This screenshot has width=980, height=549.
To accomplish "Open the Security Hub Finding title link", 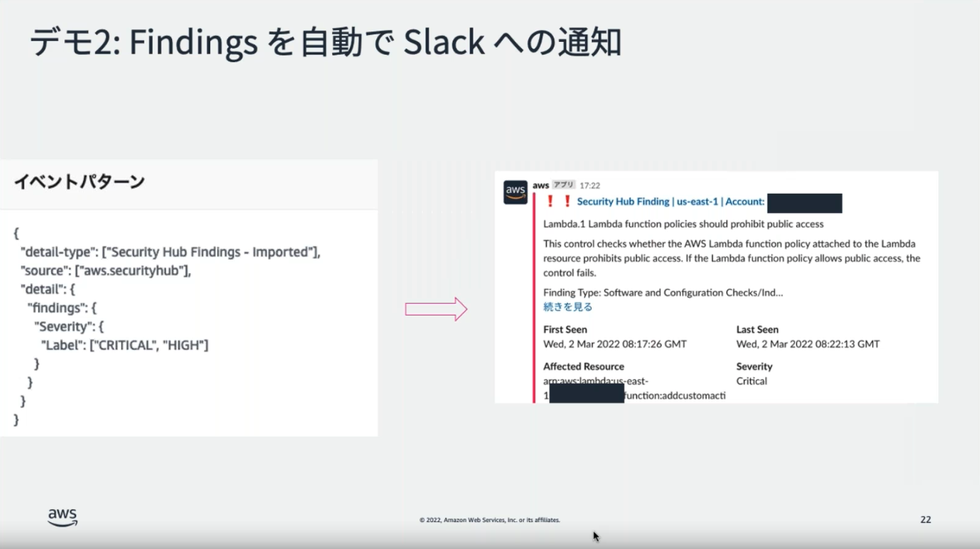I will click(x=671, y=202).
